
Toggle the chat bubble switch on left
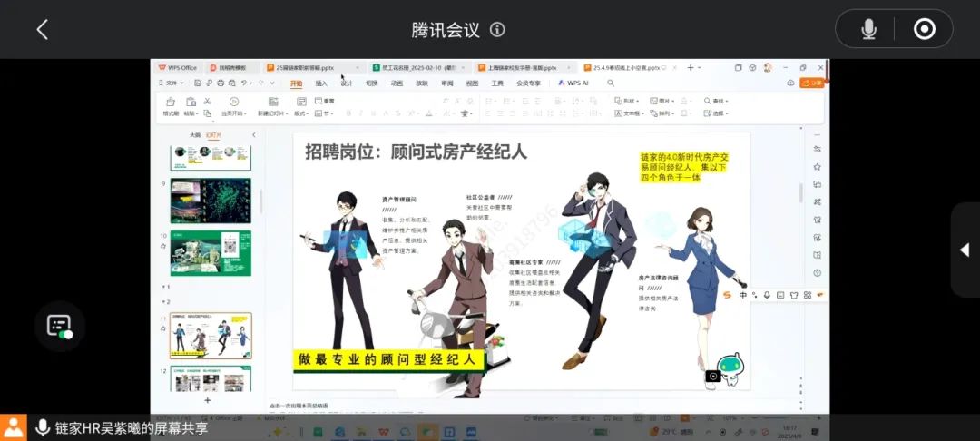pyautogui.click(x=60, y=327)
